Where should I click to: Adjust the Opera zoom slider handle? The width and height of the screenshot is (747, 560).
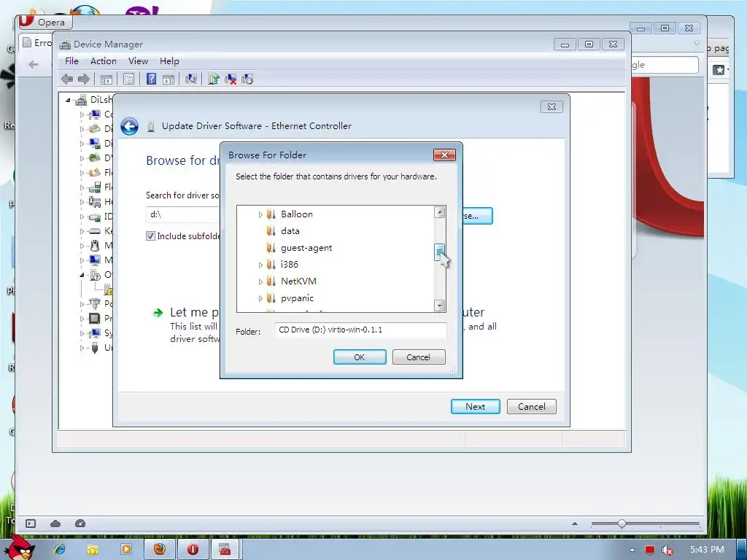[x=622, y=524]
